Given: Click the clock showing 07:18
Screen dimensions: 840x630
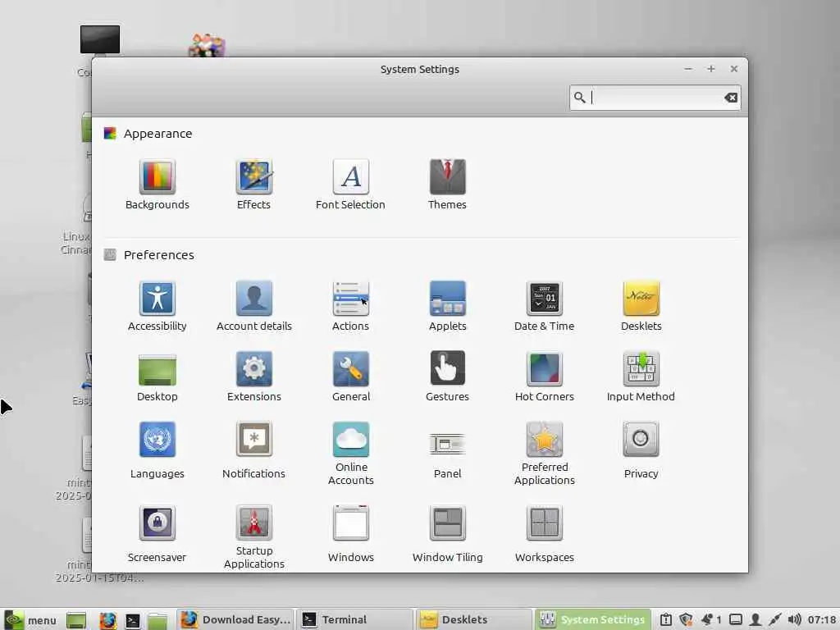Looking at the screenshot, I should pyautogui.click(x=821, y=620).
